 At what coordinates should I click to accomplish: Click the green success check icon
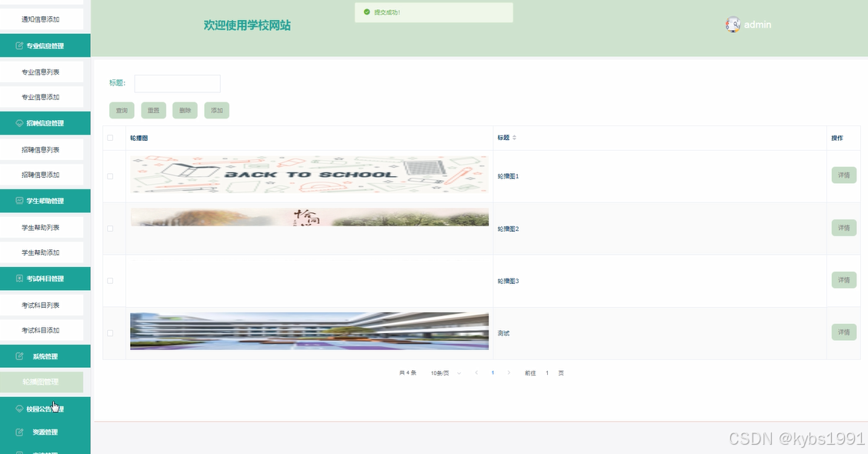pos(366,12)
